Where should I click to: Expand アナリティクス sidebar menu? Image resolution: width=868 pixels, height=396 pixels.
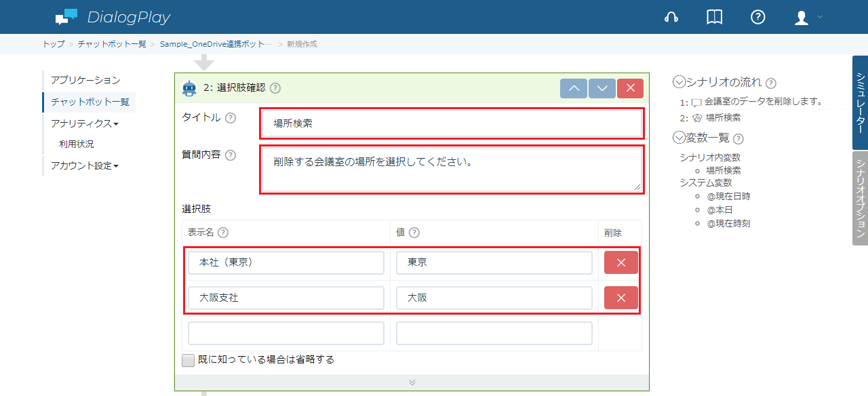85,123
